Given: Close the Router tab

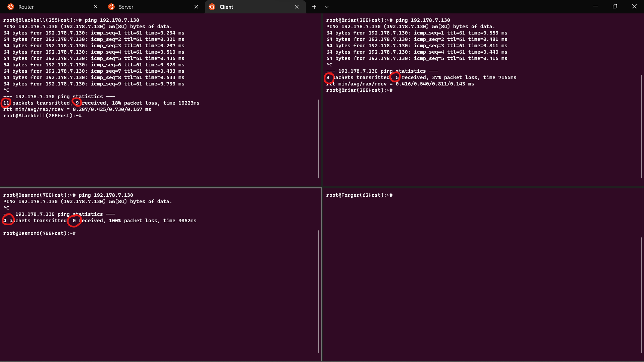Looking at the screenshot, I should (96, 7).
